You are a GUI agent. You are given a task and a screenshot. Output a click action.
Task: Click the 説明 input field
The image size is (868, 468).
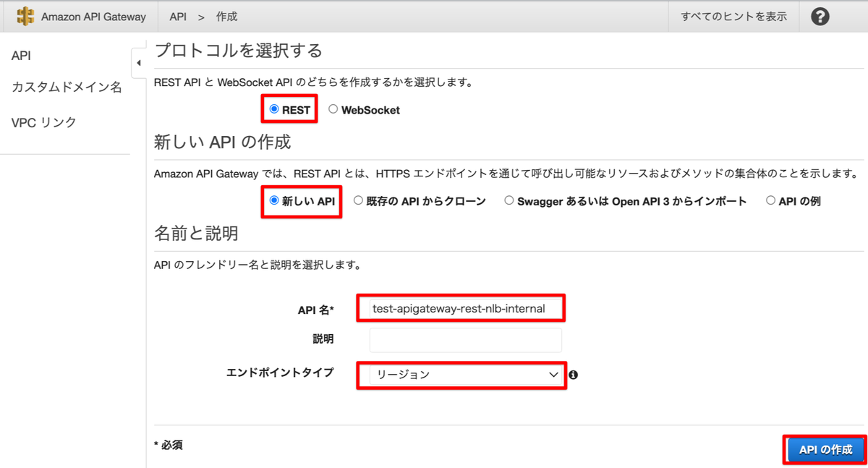click(x=465, y=339)
